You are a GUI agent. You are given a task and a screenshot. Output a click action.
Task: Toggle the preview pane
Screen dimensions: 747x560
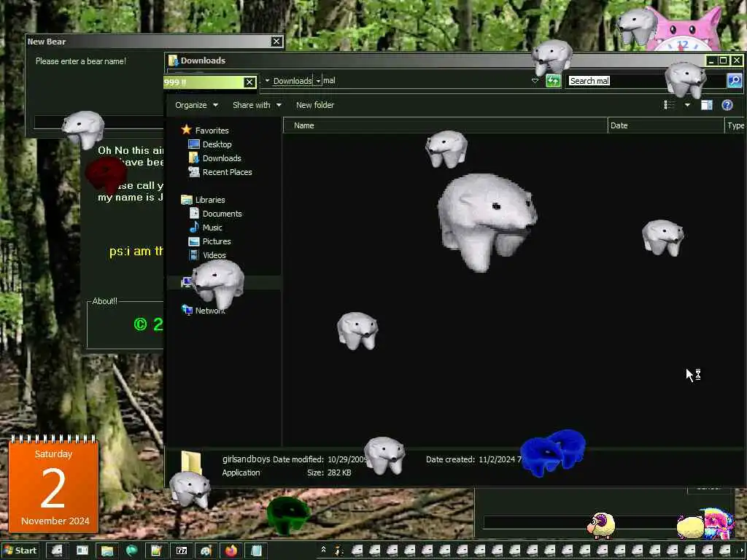706,105
